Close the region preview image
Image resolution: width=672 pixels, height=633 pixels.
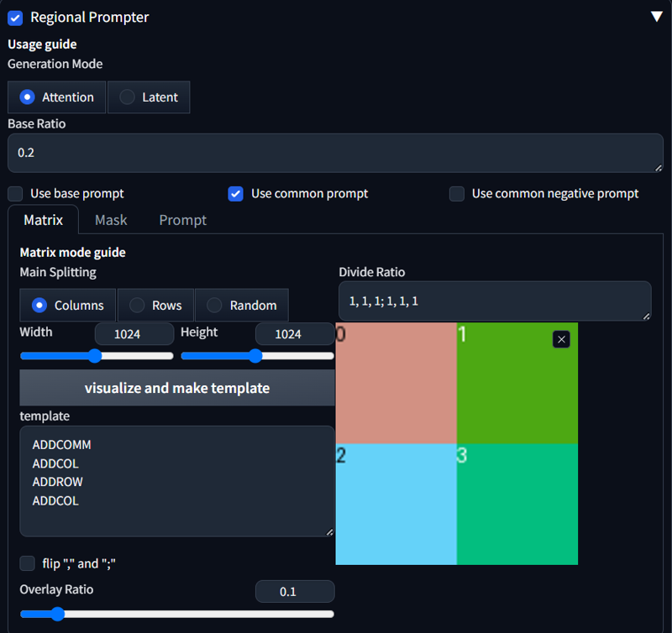(x=561, y=340)
